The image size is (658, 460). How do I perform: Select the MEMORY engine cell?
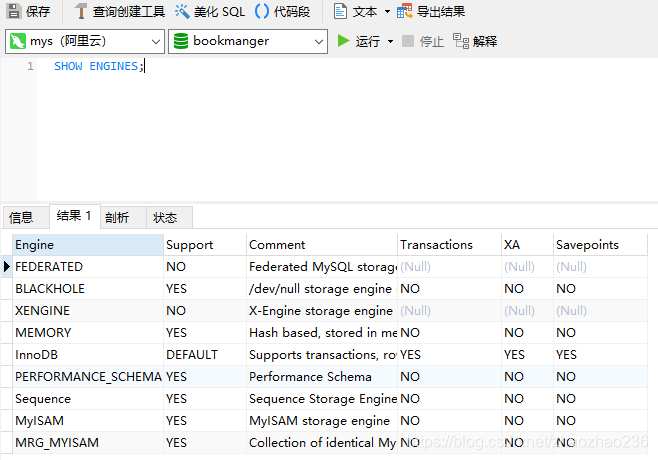88,333
